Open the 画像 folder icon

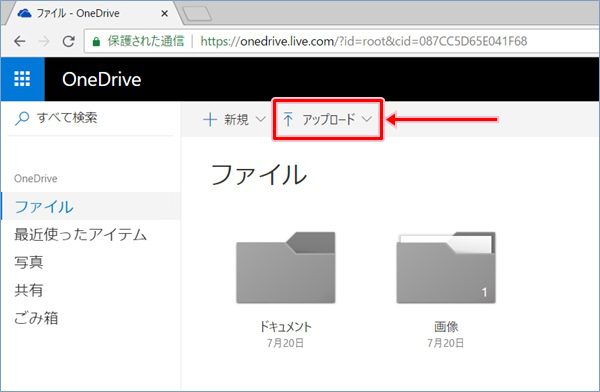[x=446, y=268]
